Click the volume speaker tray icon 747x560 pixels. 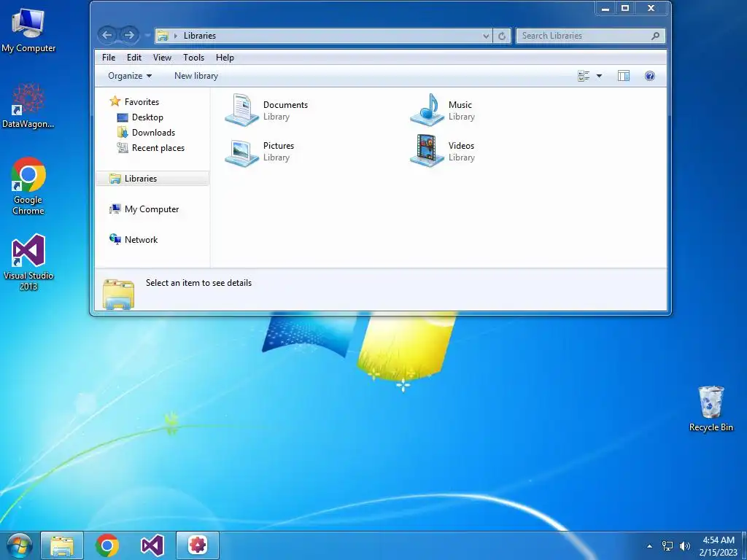[685, 546]
